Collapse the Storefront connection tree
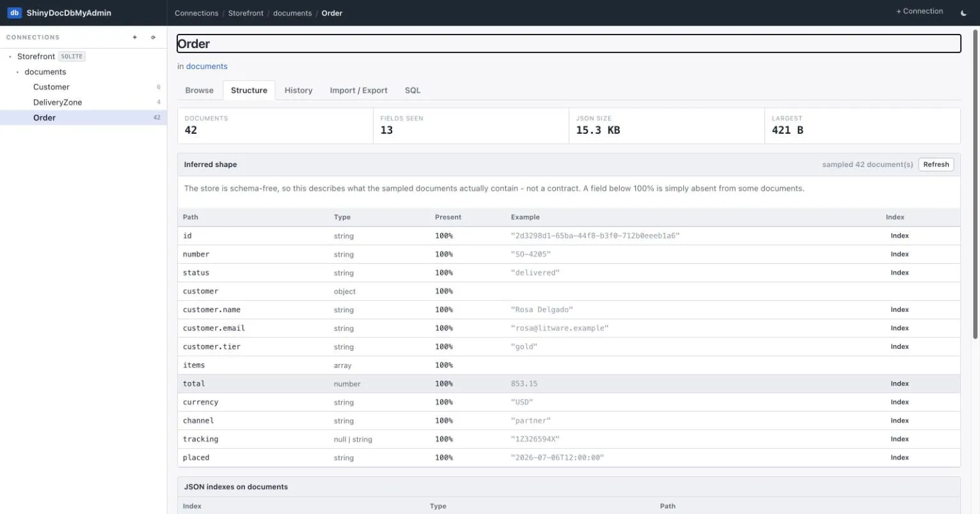Viewport: 980px width, 514px height. click(10, 56)
